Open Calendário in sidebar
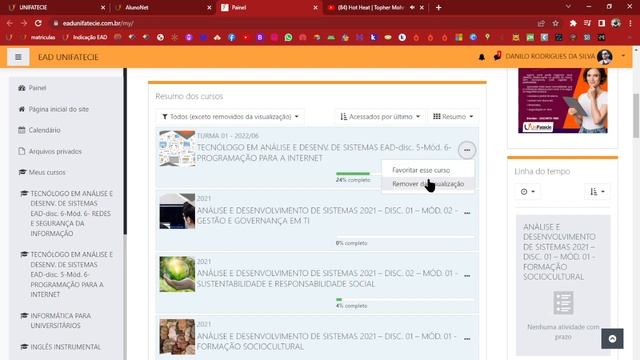Screen dimensions: 640x360 click(x=44, y=130)
